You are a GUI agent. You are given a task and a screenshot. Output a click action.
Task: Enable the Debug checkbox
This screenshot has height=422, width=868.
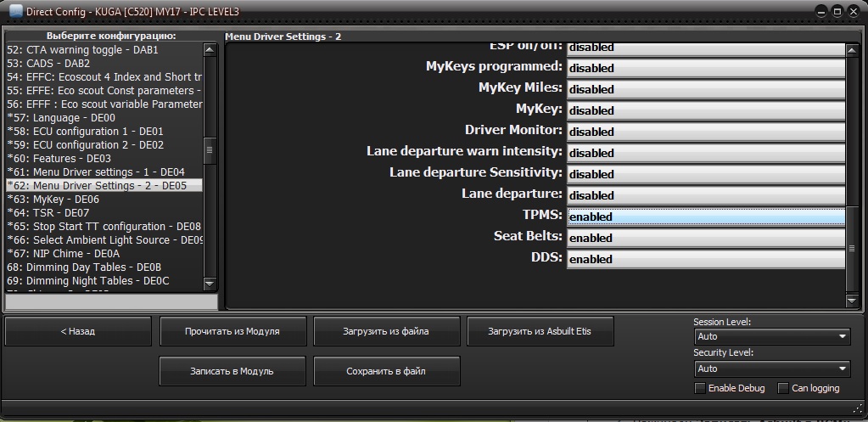pyautogui.click(x=700, y=388)
